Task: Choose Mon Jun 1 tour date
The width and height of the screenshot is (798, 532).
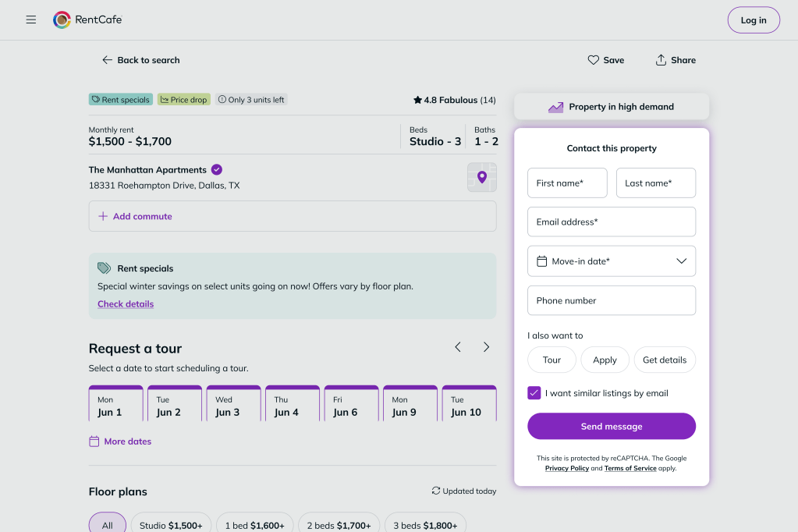Action: click(116, 404)
